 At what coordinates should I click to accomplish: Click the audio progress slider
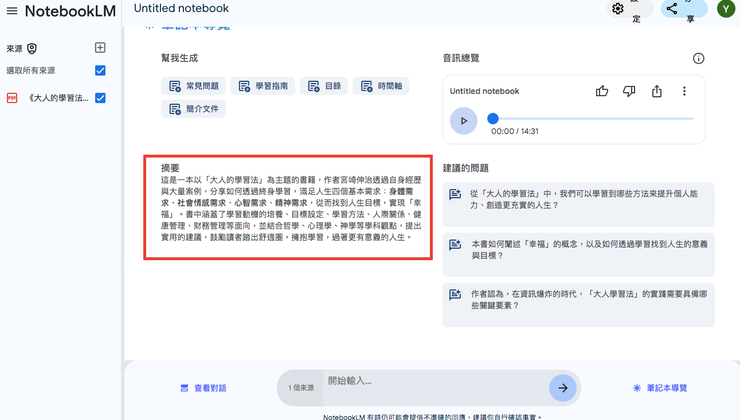pos(590,119)
